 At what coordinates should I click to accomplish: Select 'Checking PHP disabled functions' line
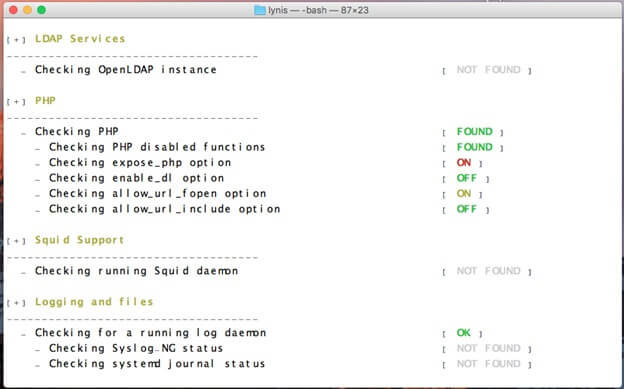pos(157,147)
